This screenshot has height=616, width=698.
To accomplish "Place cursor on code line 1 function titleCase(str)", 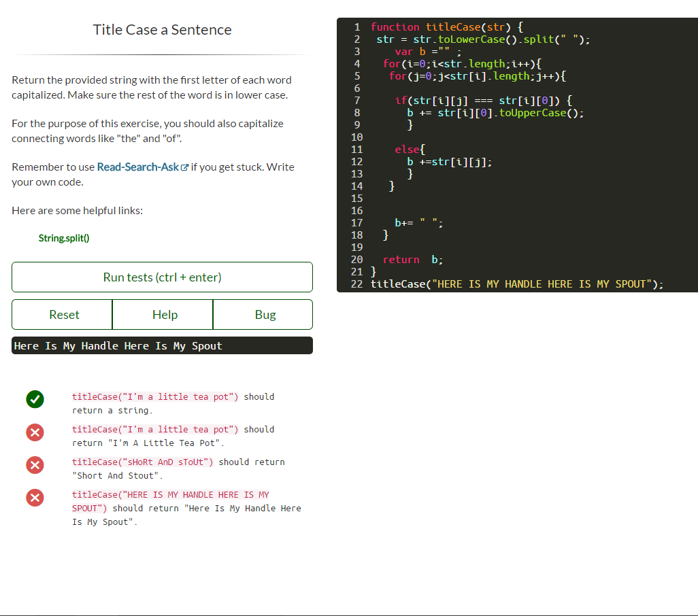I will (447, 27).
